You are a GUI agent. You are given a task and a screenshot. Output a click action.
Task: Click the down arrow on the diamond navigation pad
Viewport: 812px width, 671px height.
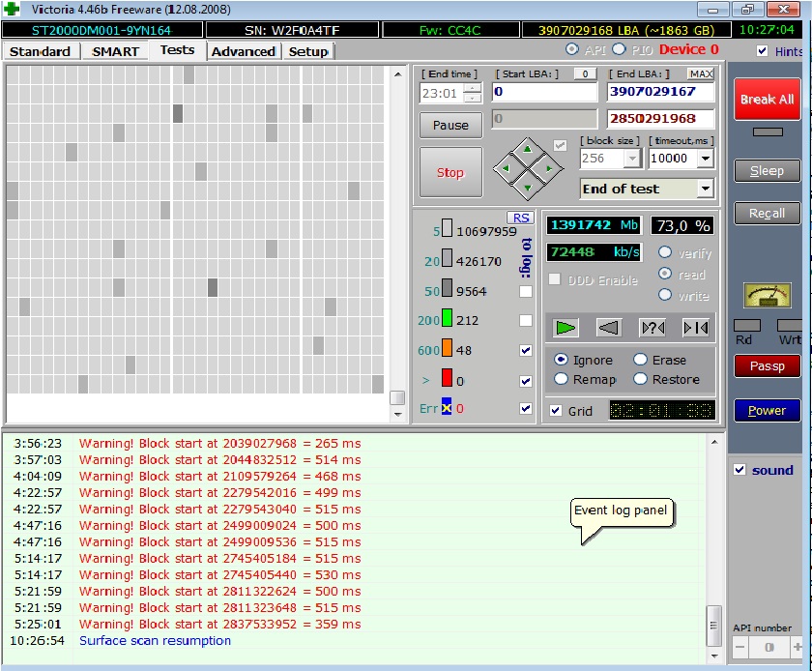pyautogui.click(x=528, y=189)
